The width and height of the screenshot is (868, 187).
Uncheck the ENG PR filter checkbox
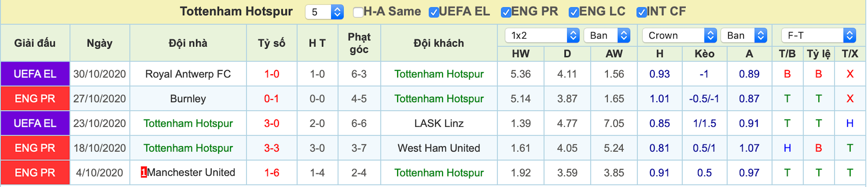click(x=506, y=12)
